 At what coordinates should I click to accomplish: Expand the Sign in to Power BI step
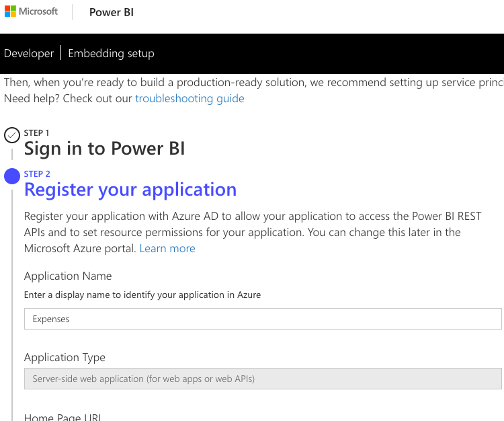tap(104, 149)
